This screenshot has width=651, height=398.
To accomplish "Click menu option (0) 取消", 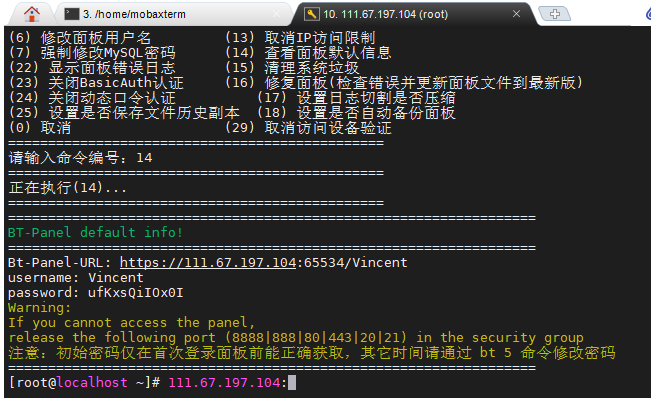I will pyautogui.click(x=40, y=127).
